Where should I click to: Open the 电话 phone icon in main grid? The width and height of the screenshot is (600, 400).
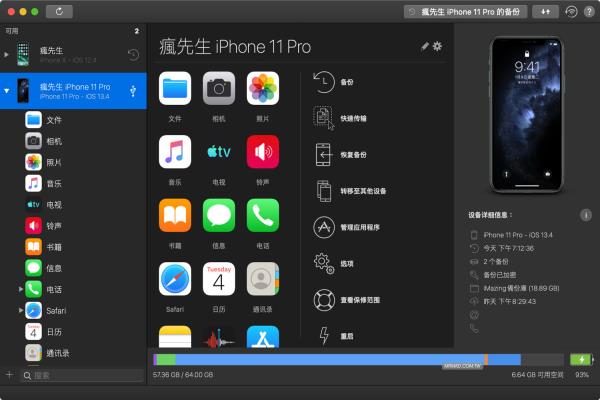click(x=263, y=216)
